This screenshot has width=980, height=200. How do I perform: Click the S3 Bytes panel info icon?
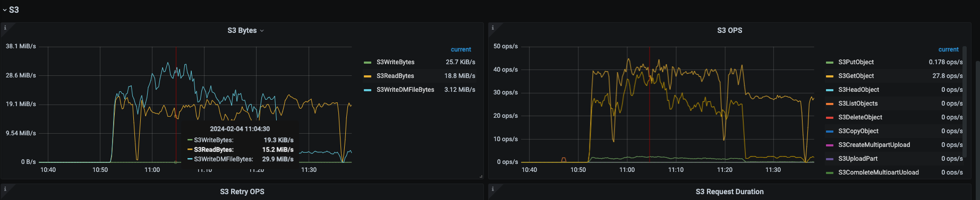click(5, 28)
